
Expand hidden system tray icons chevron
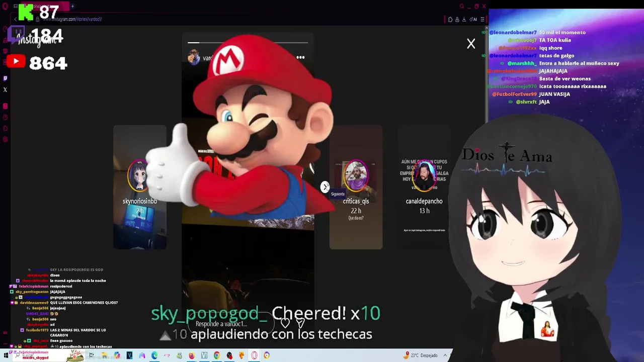[x=445, y=355]
